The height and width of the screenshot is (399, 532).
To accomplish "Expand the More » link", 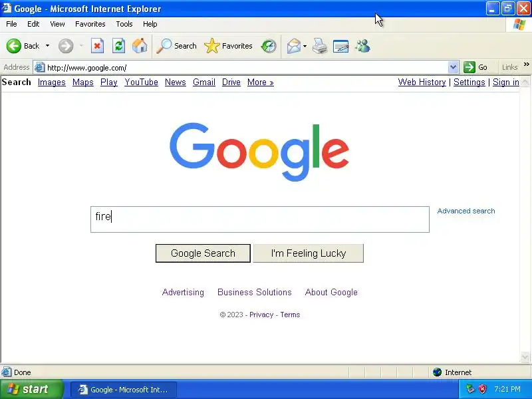I will (260, 82).
